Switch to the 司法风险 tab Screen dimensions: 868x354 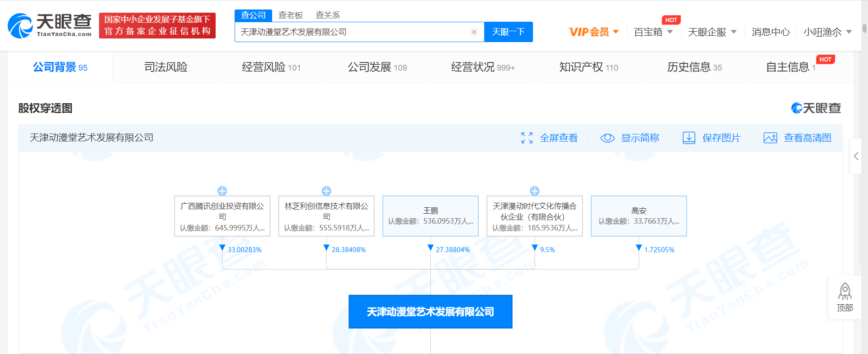[x=166, y=67]
